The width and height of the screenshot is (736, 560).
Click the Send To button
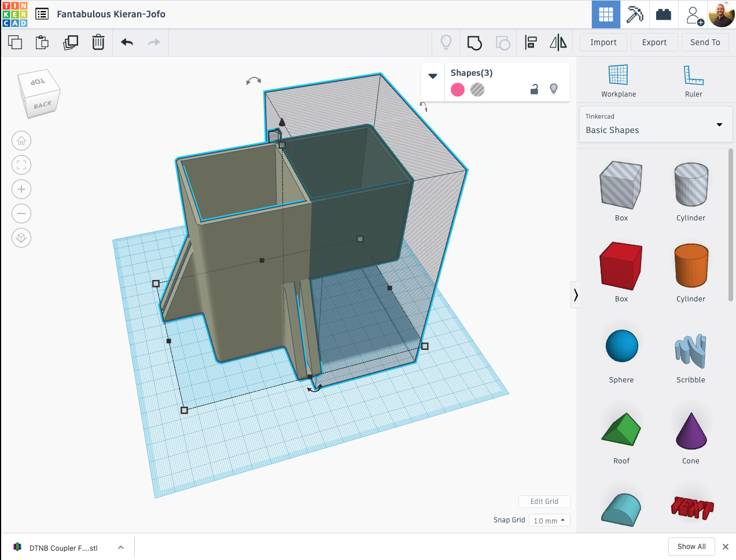(705, 42)
